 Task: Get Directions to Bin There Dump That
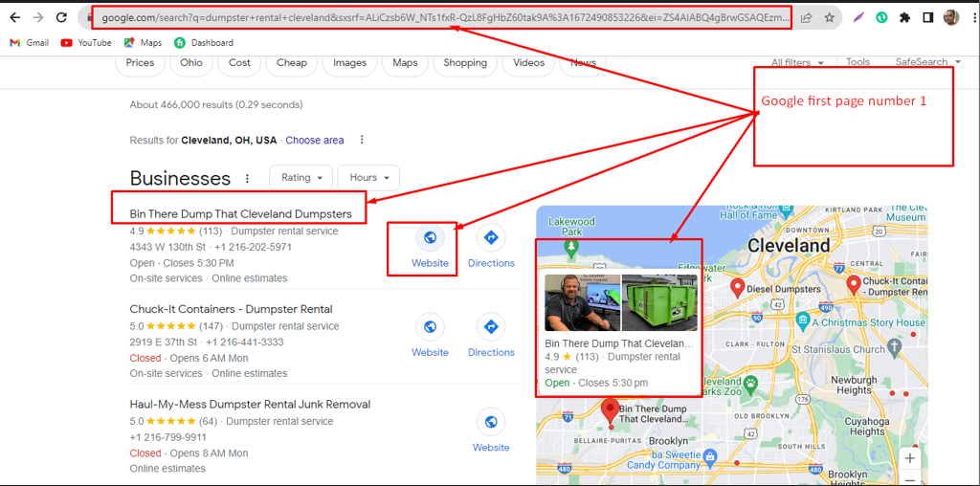(x=491, y=248)
